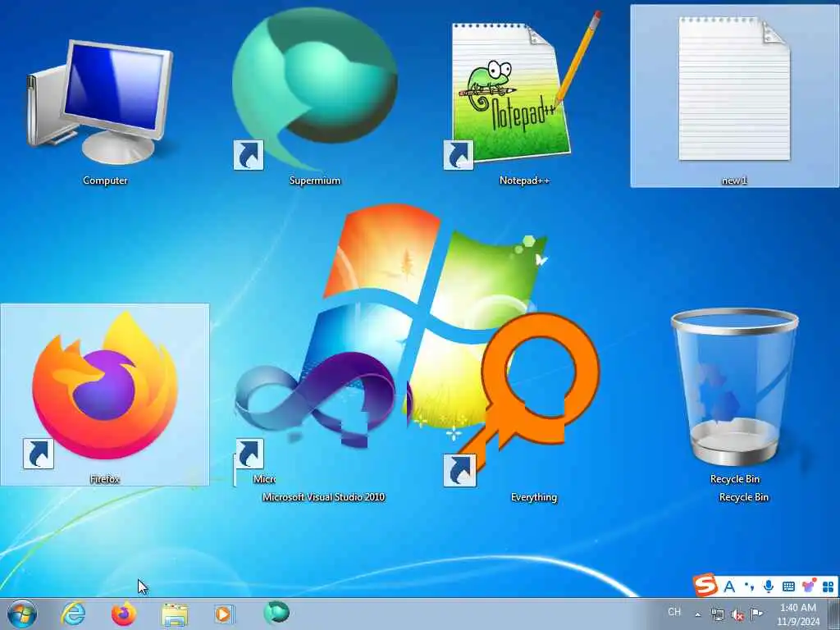Toggle Chinese/English mode via the A icon
The width and height of the screenshot is (840, 630).
729,587
